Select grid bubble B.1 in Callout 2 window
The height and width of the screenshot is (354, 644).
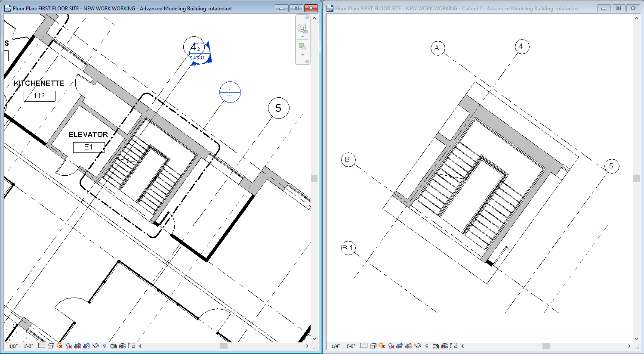pyautogui.click(x=348, y=248)
